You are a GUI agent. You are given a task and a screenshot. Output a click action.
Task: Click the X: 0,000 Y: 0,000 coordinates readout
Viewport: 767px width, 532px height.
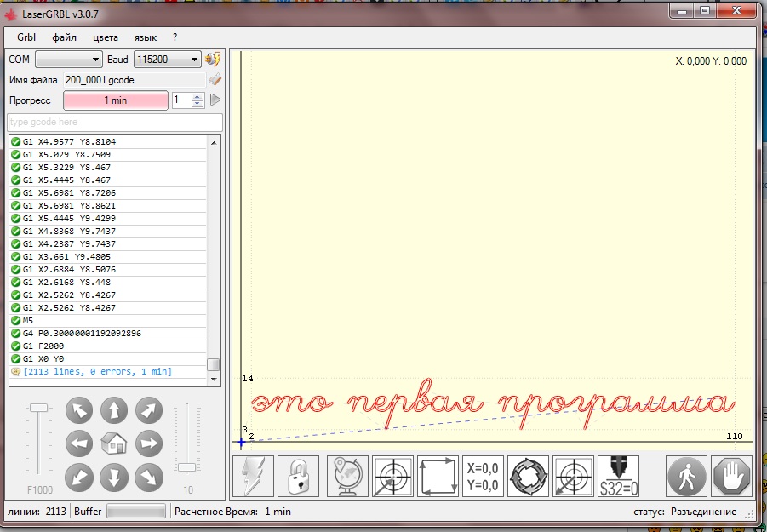[x=711, y=61]
